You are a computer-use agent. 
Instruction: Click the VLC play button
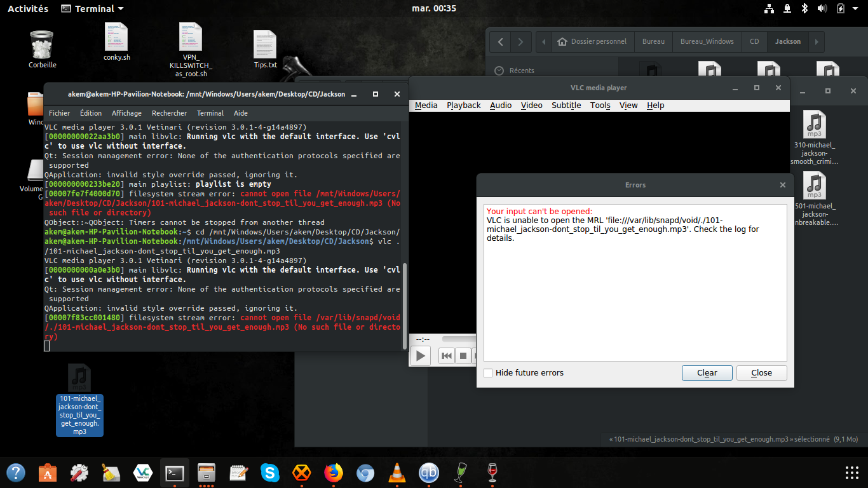pos(420,356)
